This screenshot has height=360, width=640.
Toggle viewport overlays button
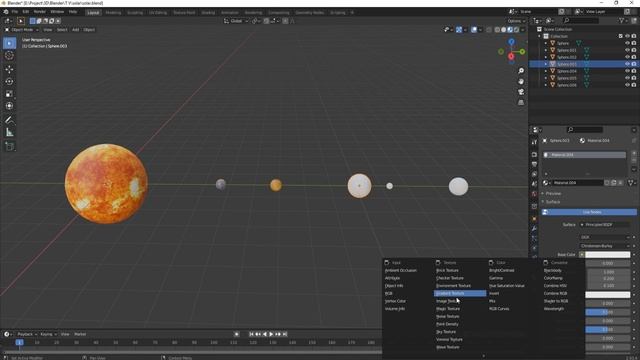(x=474, y=30)
